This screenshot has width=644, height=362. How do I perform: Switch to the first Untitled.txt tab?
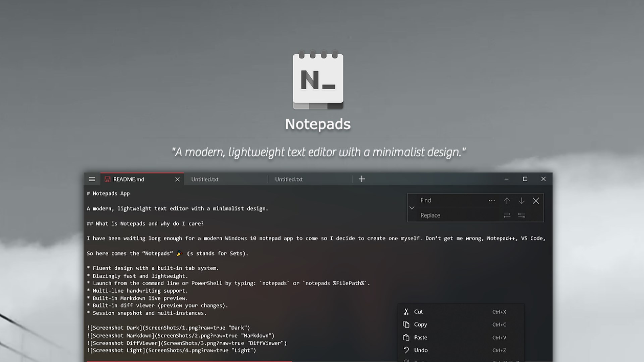pyautogui.click(x=205, y=179)
